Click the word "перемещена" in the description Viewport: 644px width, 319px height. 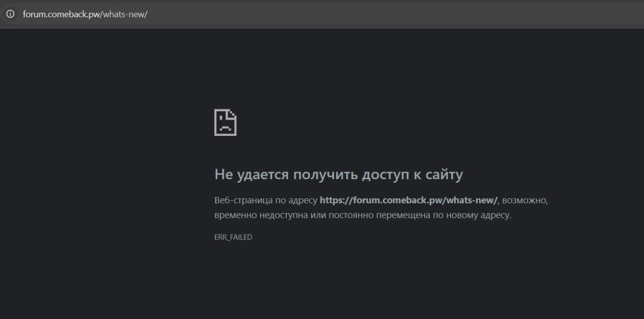[x=406, y=215]
